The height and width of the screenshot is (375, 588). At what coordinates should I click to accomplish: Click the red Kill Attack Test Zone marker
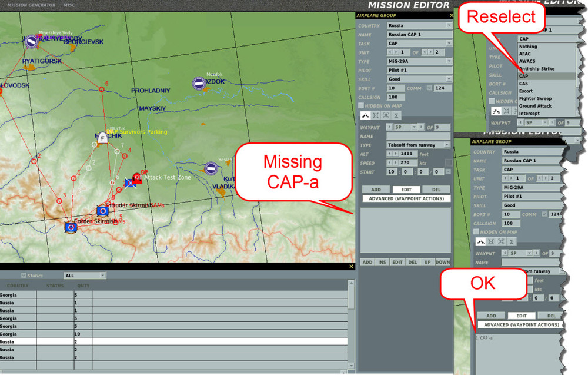coord(138,178)
